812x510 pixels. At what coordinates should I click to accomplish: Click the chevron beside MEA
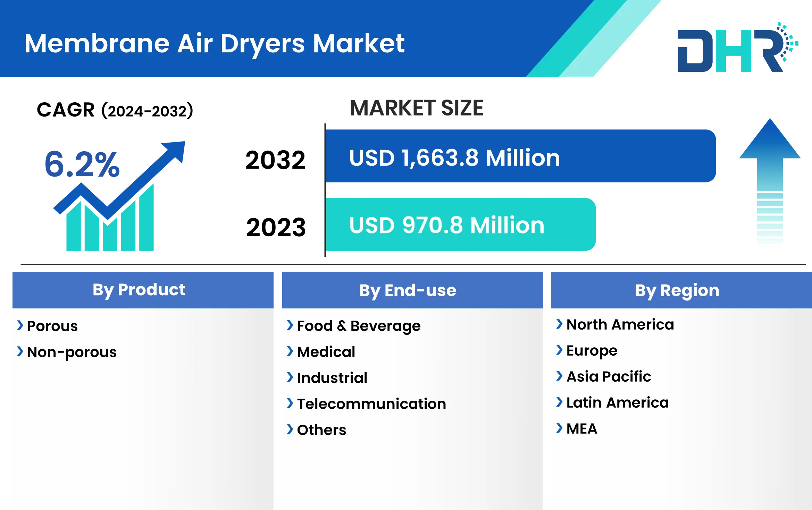[559, 428]
